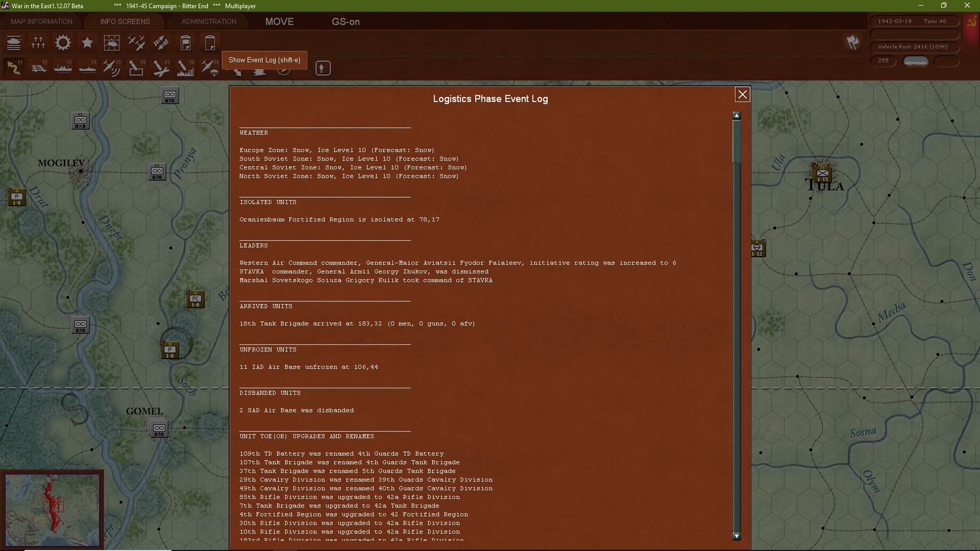Click the air recon F5 icon

pos(112,68)
